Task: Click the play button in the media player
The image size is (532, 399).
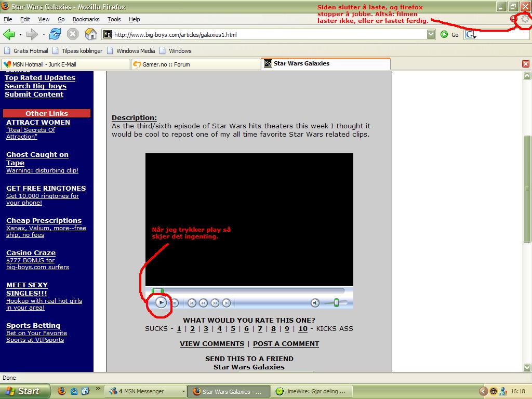Action: click(161, 303)
